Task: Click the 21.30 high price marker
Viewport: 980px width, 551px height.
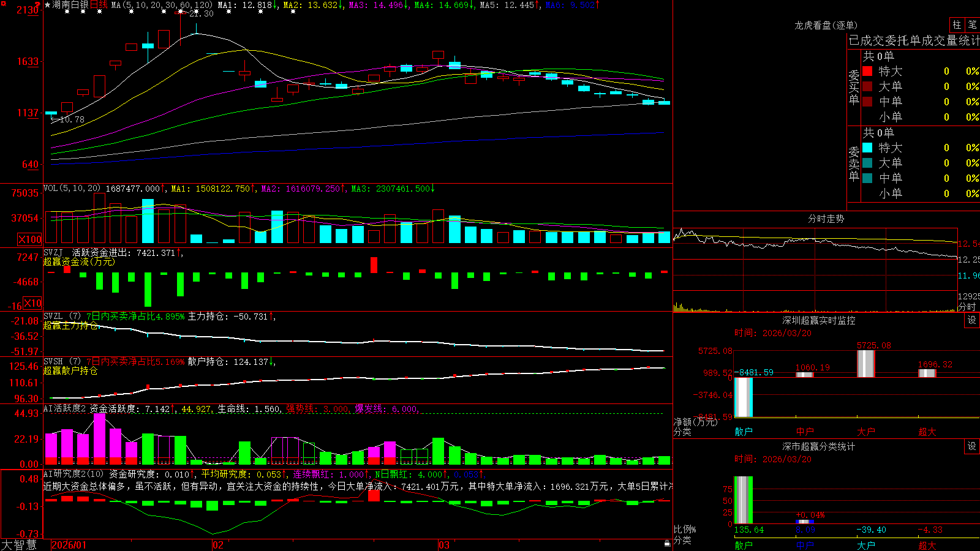Action: [201, 13]
